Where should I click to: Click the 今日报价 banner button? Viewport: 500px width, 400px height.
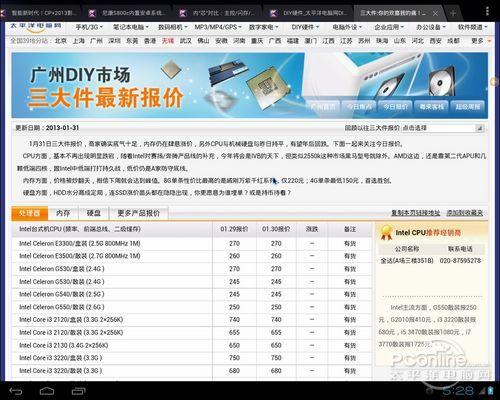point(395,107)
